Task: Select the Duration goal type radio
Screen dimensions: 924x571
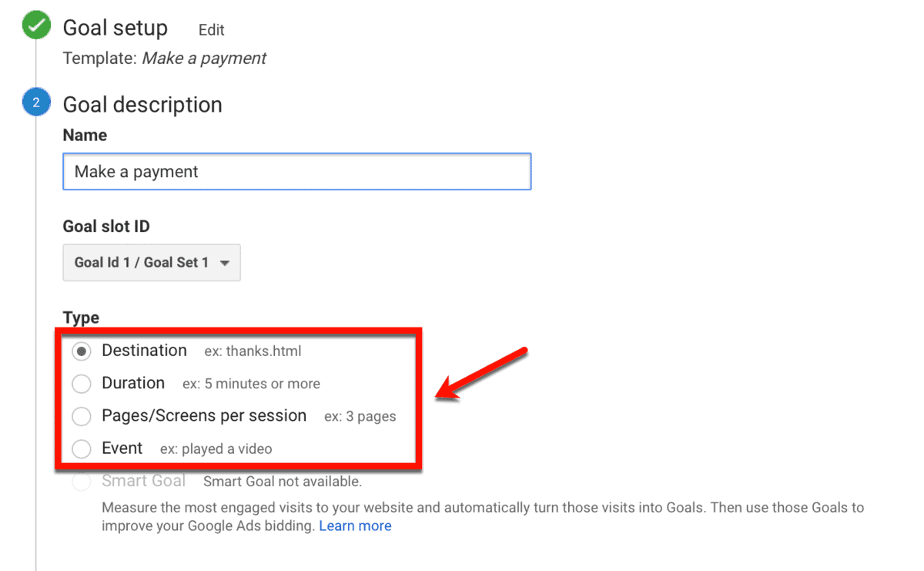Action: tap(81, 384)
